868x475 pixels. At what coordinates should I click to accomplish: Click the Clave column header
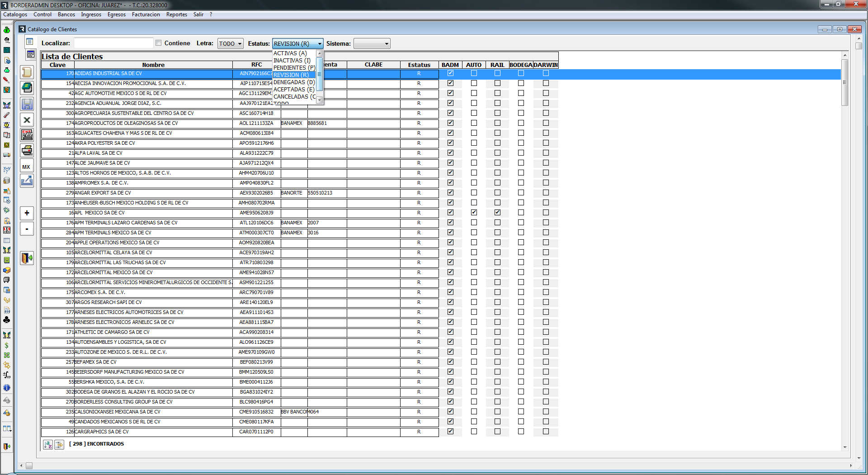[58, 65]
